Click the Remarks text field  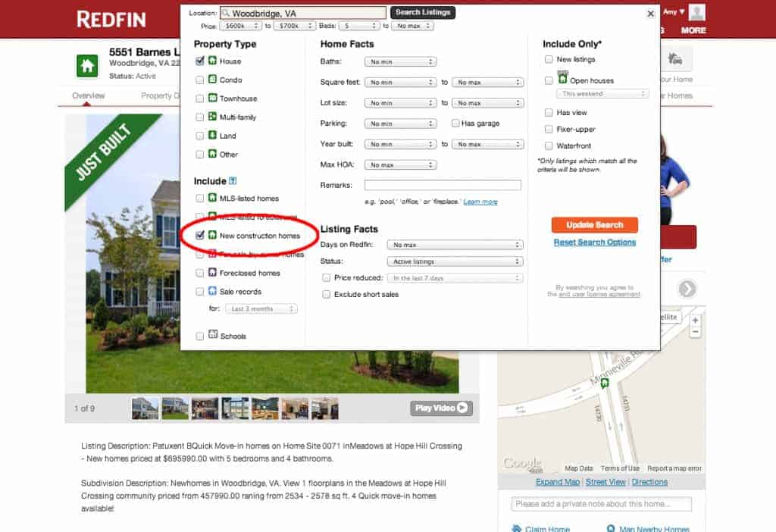click(443, 185)
